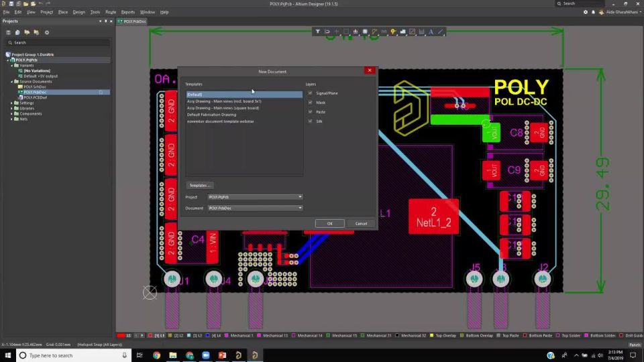Viewport: 644px width, 362px height.
Task: Select the november document template webinar entry
Action: [221, 121]
